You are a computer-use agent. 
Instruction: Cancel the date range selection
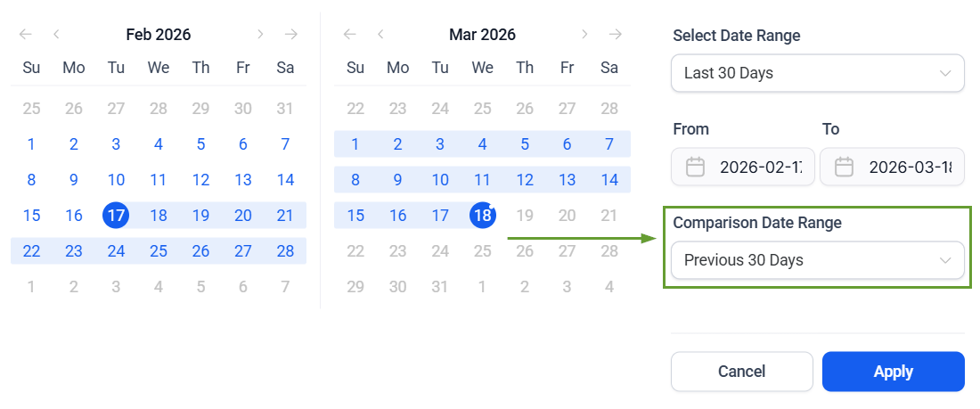coord(741,372)
